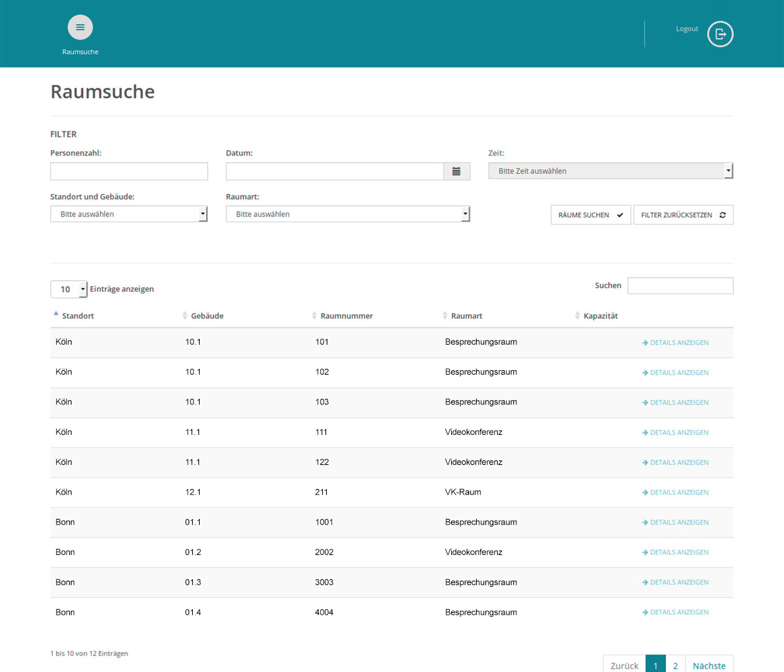Click the Logout circle icon

(721, 34)
